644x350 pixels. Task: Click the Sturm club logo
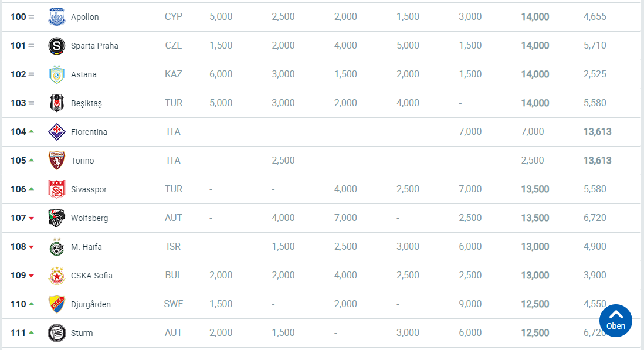click(57, 333)
